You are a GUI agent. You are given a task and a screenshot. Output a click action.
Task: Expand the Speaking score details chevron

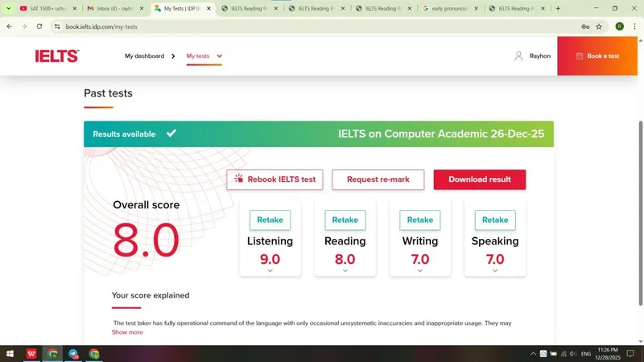pos(495,270)
